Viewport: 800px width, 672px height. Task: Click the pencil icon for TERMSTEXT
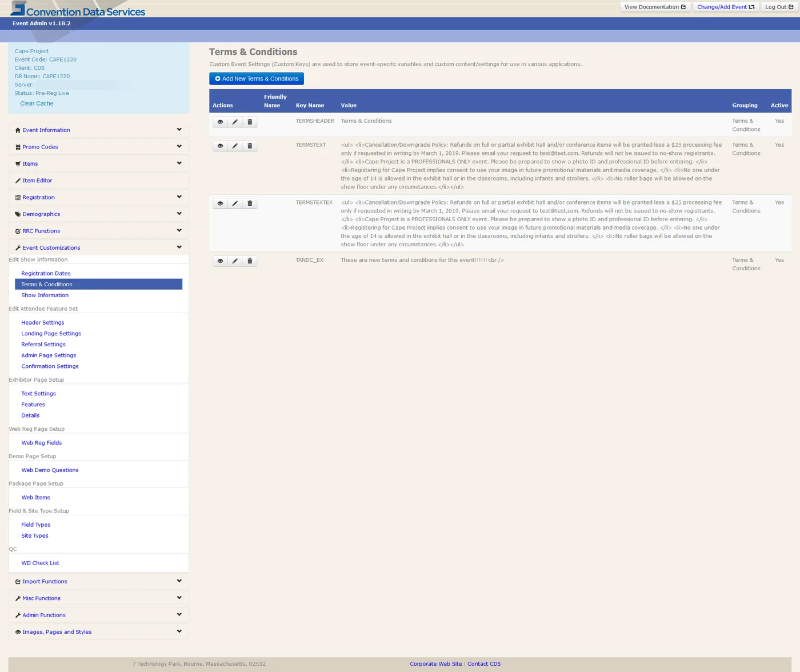pyautogui.click(x=235, y=146)
